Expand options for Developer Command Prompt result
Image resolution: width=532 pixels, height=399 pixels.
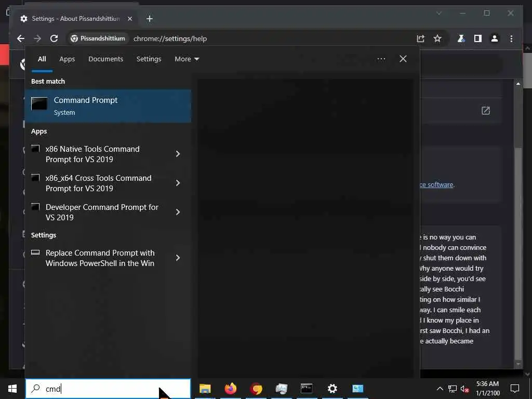(x=178, y=212)
